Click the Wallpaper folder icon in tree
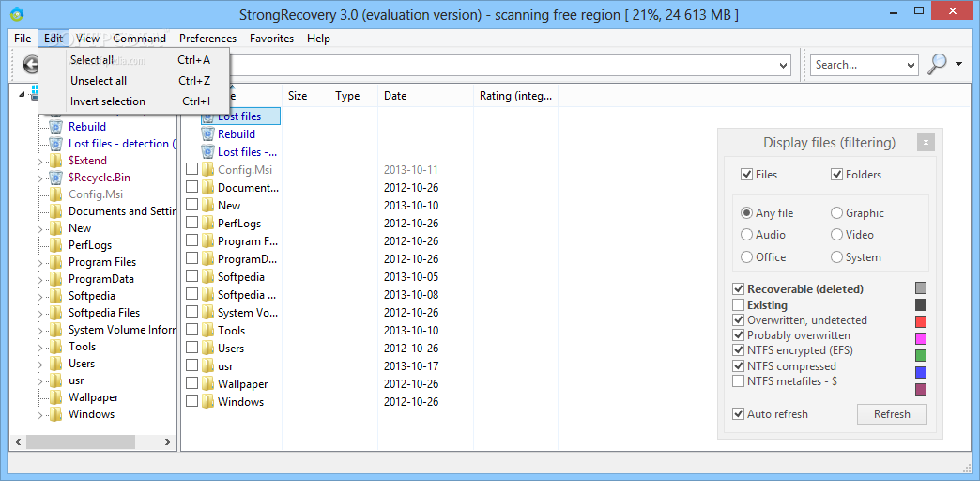 pyautogui.click(x=55, y=397)
